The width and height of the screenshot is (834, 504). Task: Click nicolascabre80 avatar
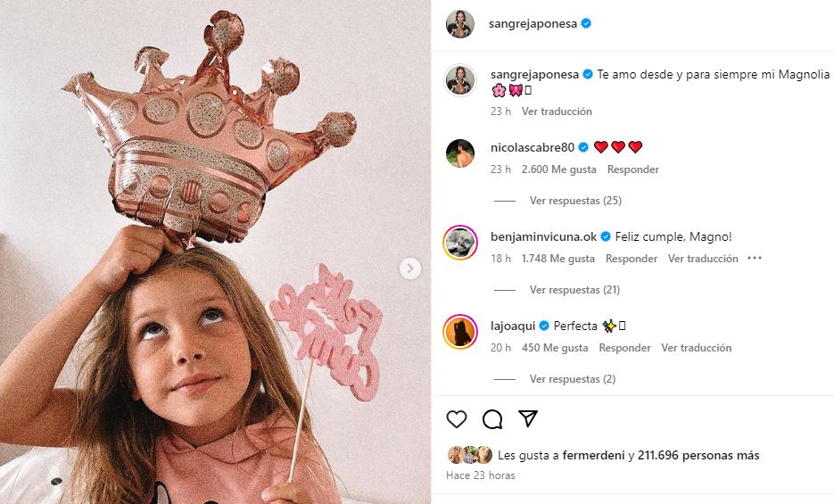pos(460,153)
